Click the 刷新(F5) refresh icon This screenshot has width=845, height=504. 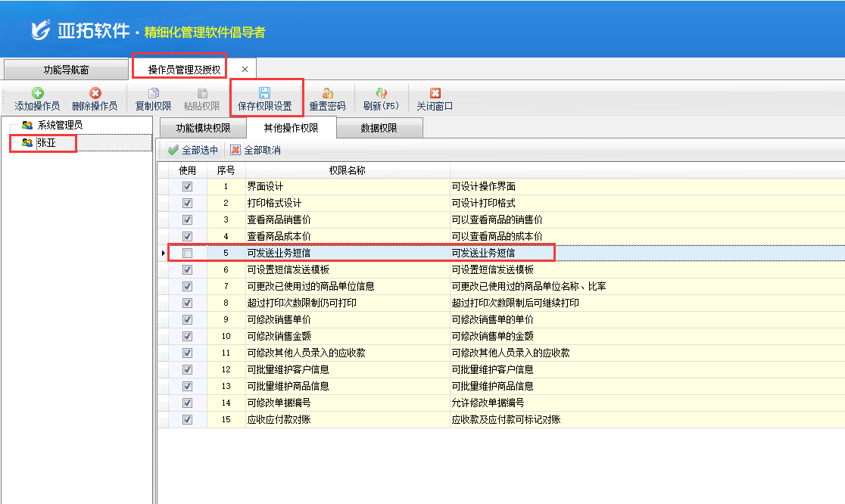381,93
